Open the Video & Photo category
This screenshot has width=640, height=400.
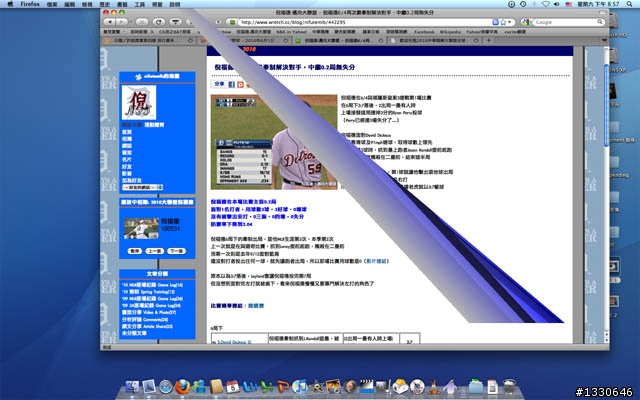click(x=149, y=312)
